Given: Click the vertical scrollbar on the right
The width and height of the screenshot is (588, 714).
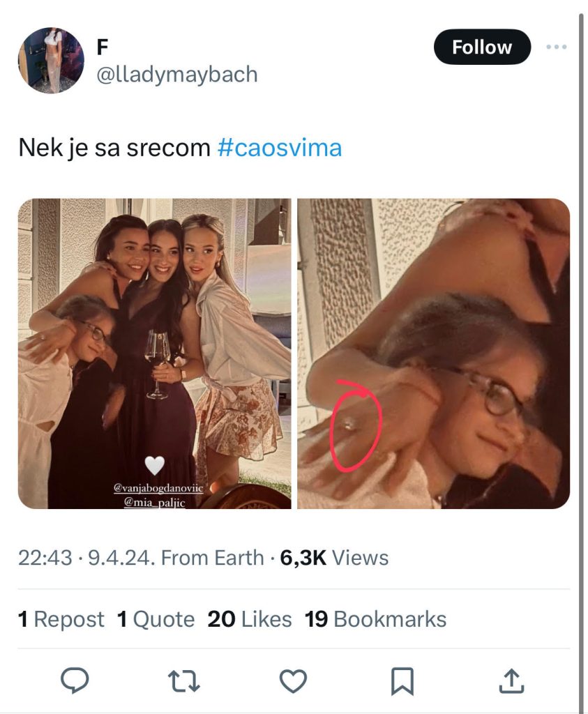Looking at the screenshot, I should (581, 355).
